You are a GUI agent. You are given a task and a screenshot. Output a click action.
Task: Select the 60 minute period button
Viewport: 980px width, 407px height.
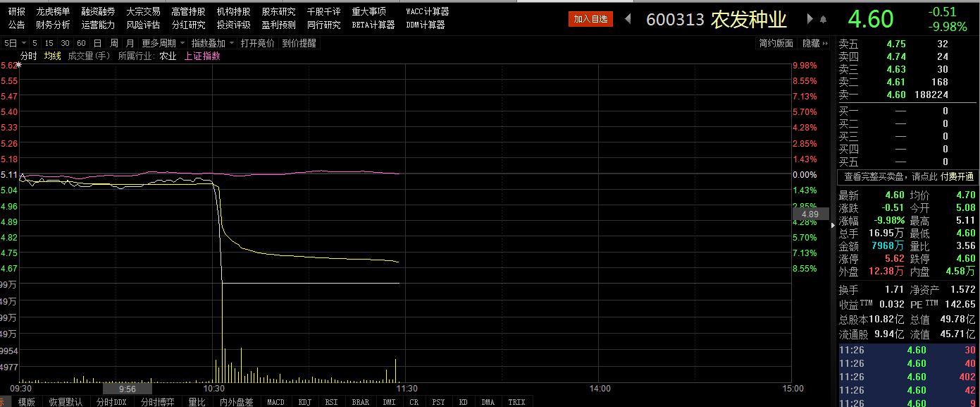pyautogui.click(x=81, y=43)
